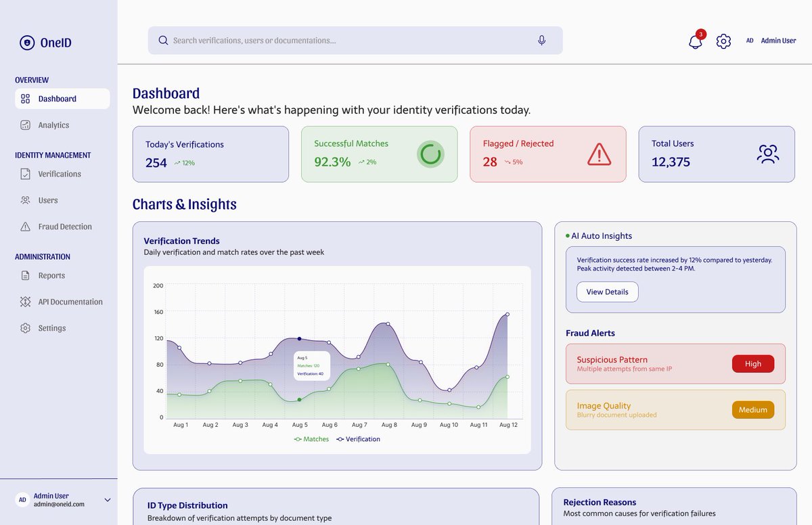Click Successful Matches 92.3% value
The image size is (812, 525).
point(332,162)
